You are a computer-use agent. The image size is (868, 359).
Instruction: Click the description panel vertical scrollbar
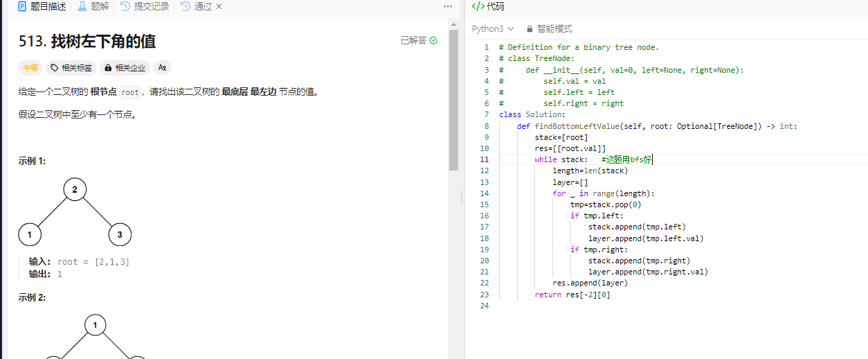454,100
